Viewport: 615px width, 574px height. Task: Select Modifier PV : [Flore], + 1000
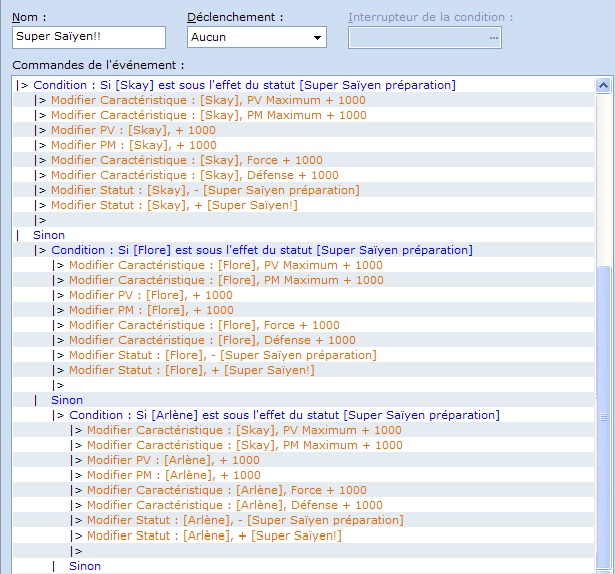[304, 295]
